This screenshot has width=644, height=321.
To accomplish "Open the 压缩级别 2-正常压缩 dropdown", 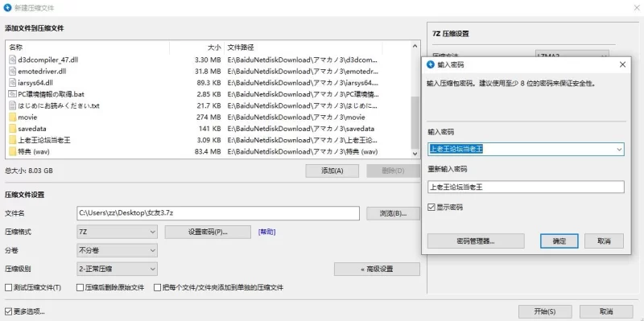I will pyautogui.click(x=117, y=269).
